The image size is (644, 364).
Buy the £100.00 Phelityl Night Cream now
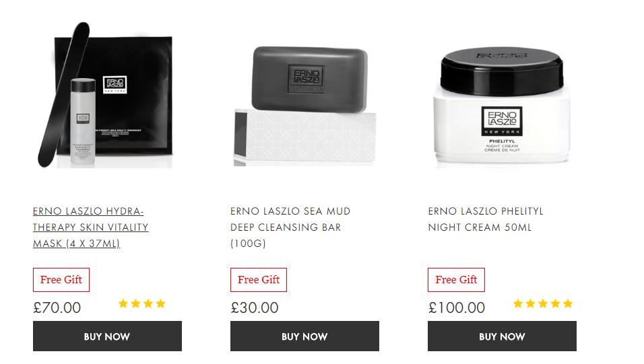[x=502, y=336]
